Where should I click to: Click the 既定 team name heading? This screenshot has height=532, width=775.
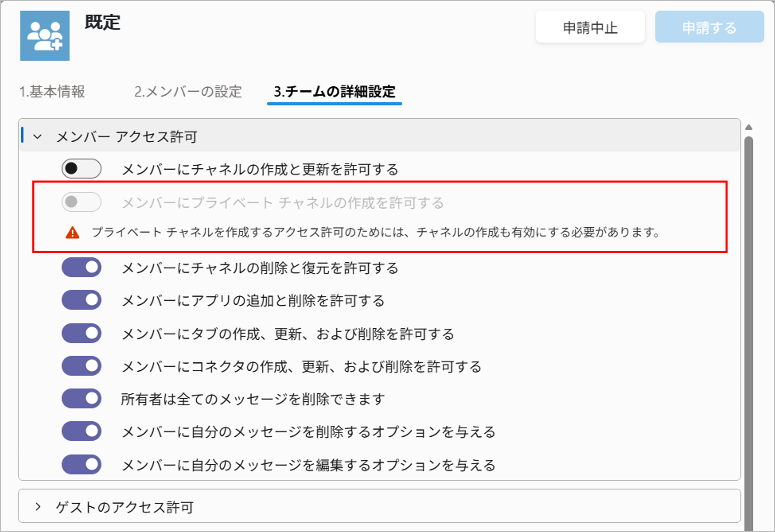tap(102, 22)
